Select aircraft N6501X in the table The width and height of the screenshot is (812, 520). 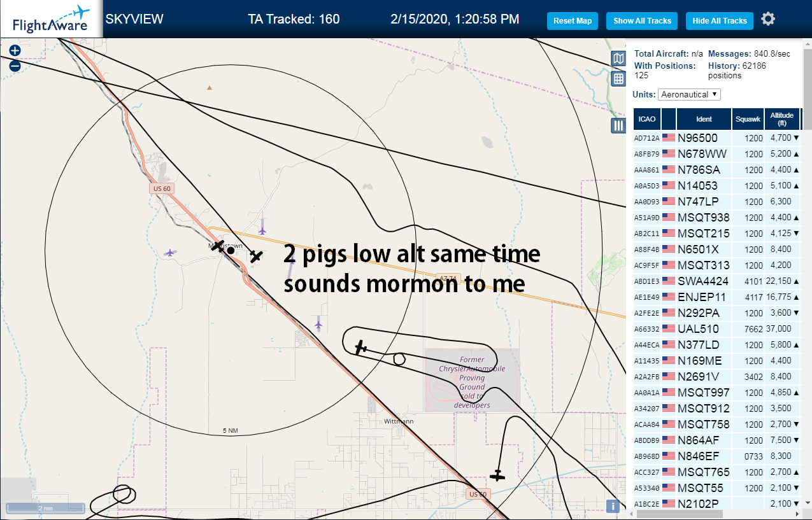(717, 249)
